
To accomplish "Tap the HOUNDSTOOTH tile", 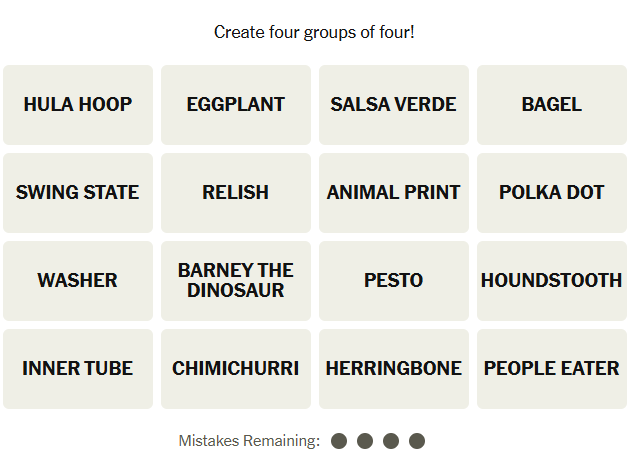I will [x=552, y=281].
